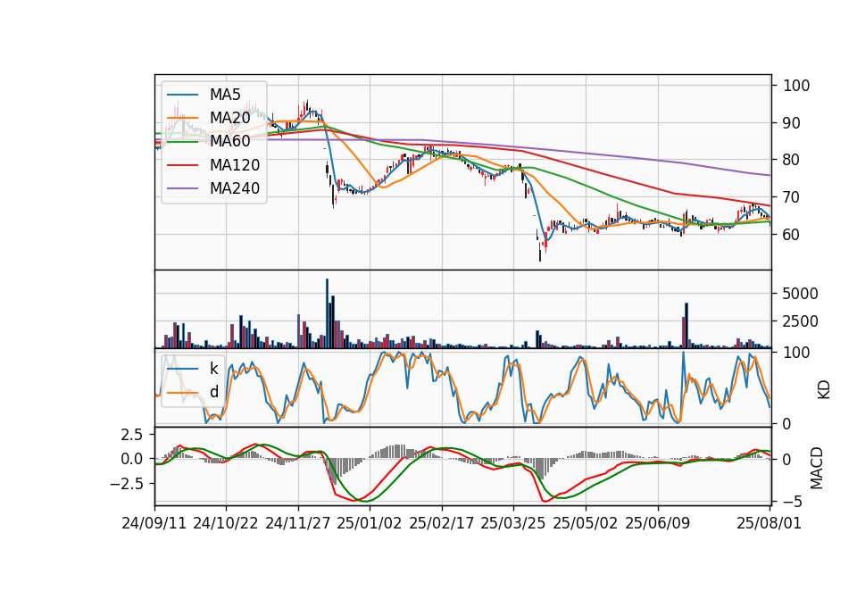Click the 25/06/09 date tick label
This screenshot has height=616, width=857.
[x=658, y=523]
